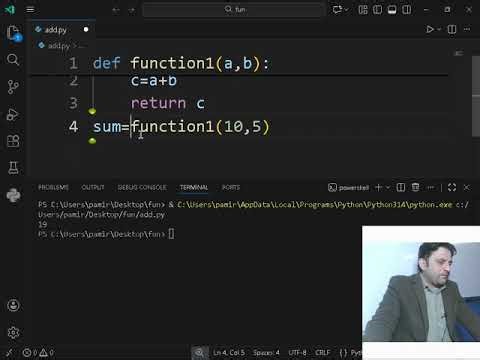
Task: Open the terminal panel more actions menu
Action: click(431, 188)
